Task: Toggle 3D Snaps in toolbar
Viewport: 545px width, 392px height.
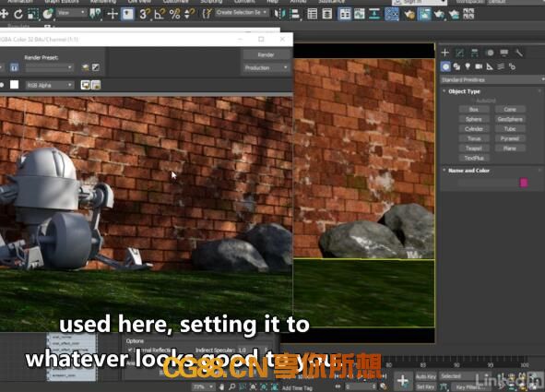Action: pos(144,14)
